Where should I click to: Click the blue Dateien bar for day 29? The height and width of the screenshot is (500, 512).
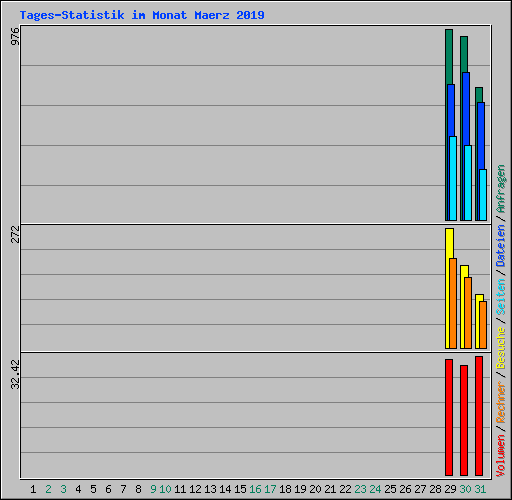[x=451, y=110]
